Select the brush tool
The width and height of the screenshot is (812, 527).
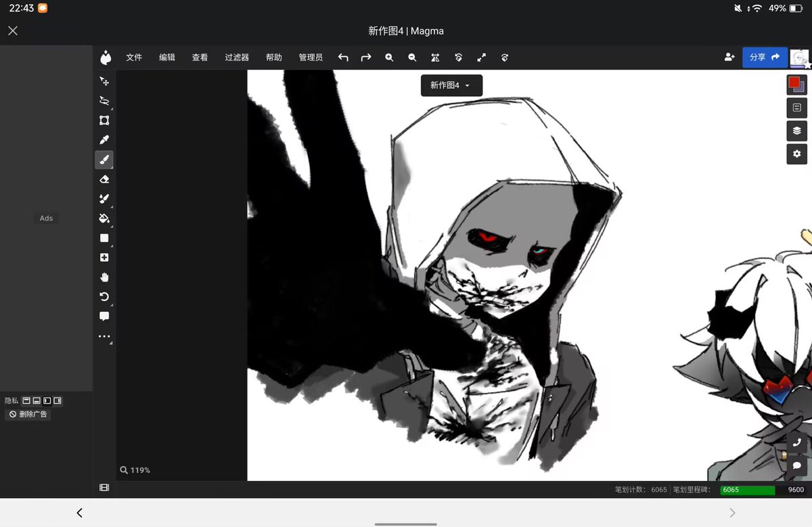point(104,160)
